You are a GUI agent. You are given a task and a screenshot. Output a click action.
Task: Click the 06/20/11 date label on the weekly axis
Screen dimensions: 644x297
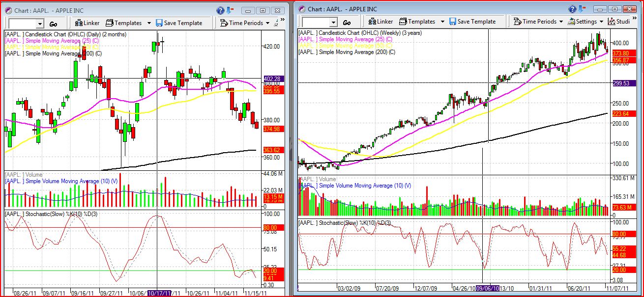pyautogui.click(x=579, y=288)
